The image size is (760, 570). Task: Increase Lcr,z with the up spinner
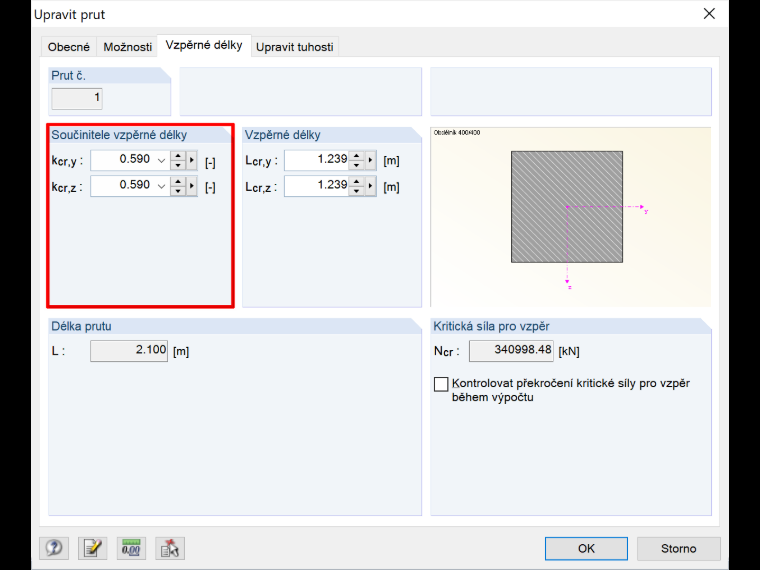357,181
